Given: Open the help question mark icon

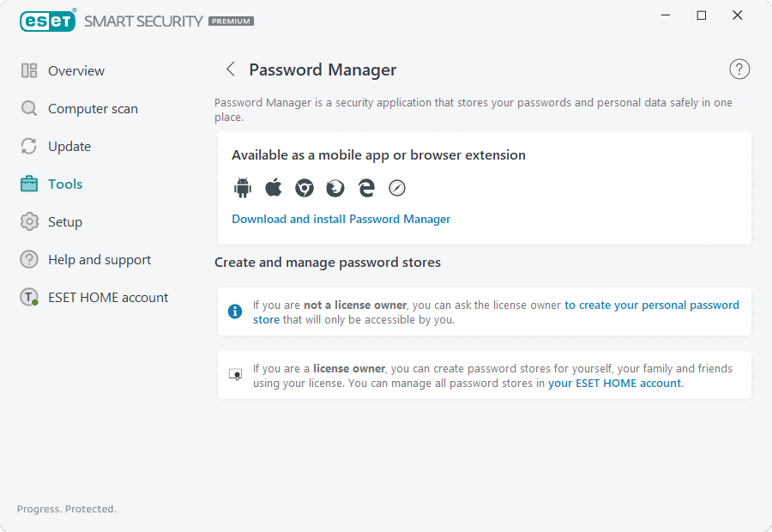Looking at the screenshot, I should (739, 70).
